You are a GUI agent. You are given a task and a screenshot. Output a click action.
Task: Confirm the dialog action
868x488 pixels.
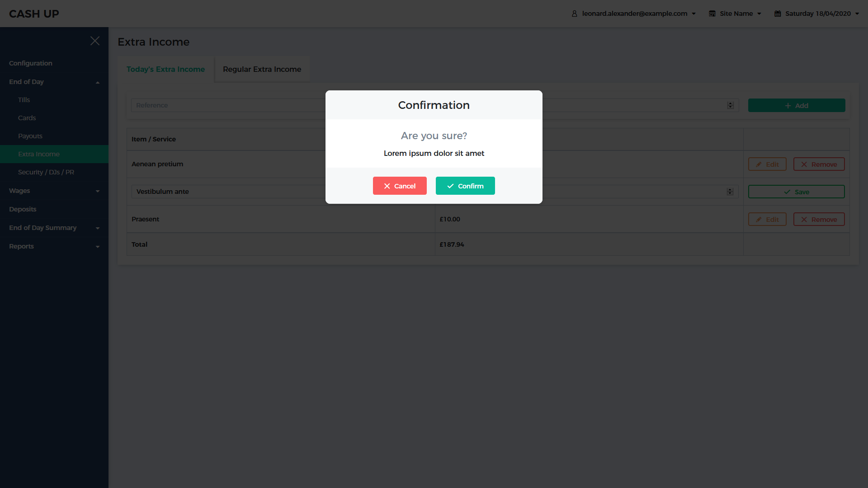(x=465, y=186)
